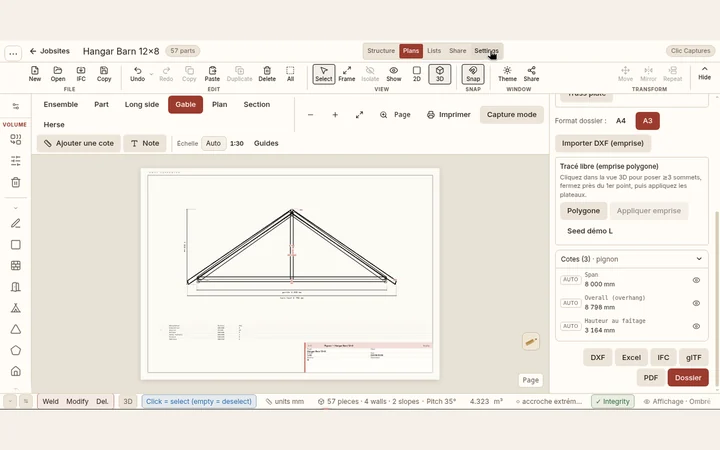The image size is (720, 450).
Task: Click Ajouter une cote button
Action: click(x=79, y=143)
